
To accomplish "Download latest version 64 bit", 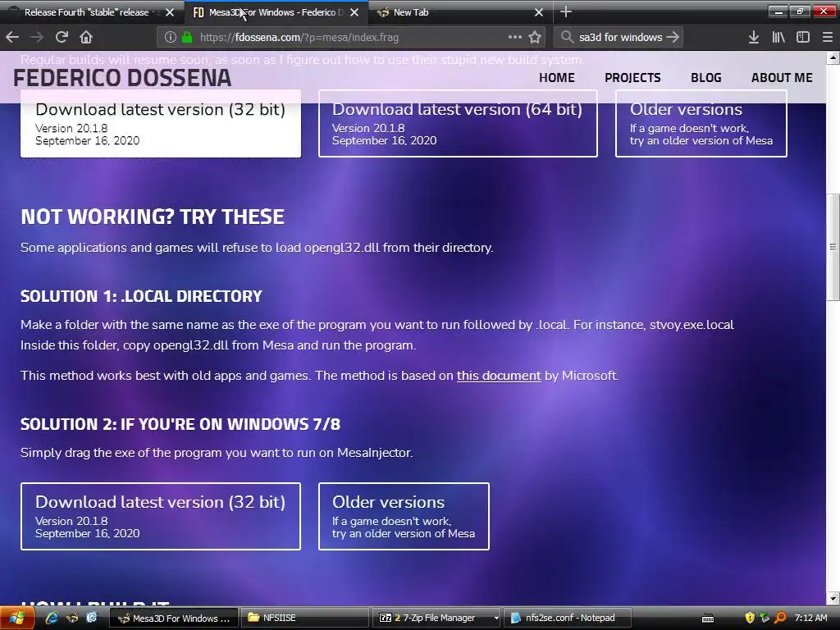I will tap(458, 124).
